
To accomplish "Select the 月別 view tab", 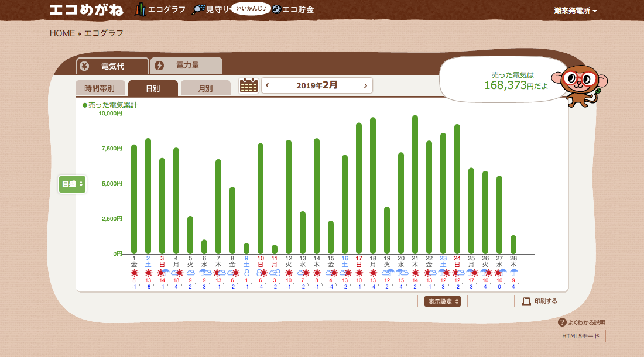I will pos(205,88).
